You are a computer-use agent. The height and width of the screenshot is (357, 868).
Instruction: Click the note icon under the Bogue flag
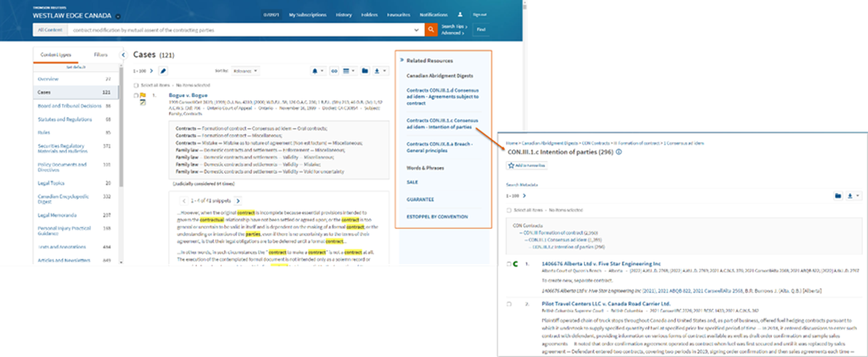tap(143, 103)
